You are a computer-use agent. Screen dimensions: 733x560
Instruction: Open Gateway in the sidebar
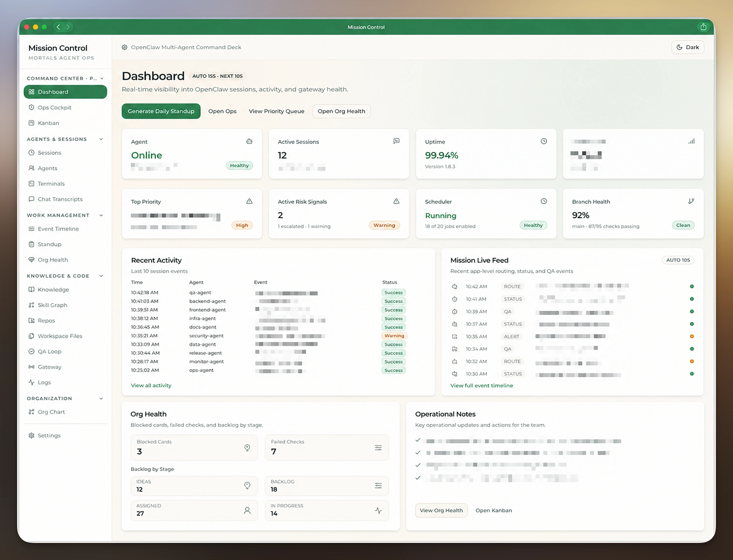tap(65, 367)
